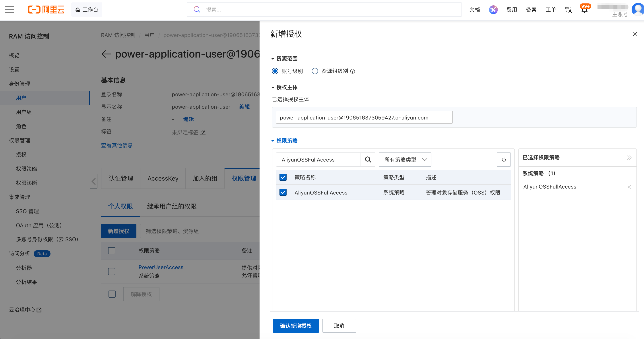Click the purple AI assistant icon
The width and height of the screenshot is (644, 339).
(x=493, y=10)
